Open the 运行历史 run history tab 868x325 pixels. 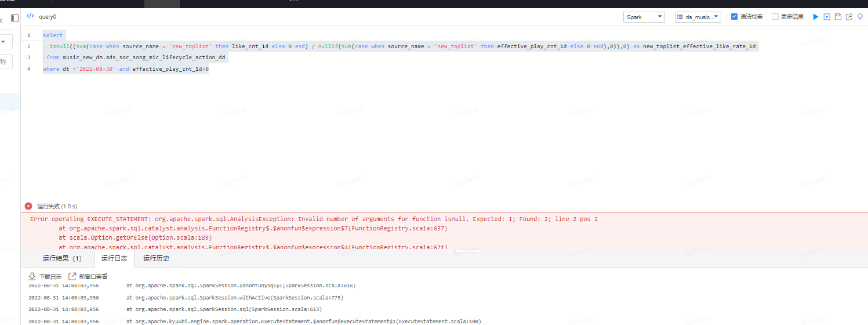[x=156, y=258]
